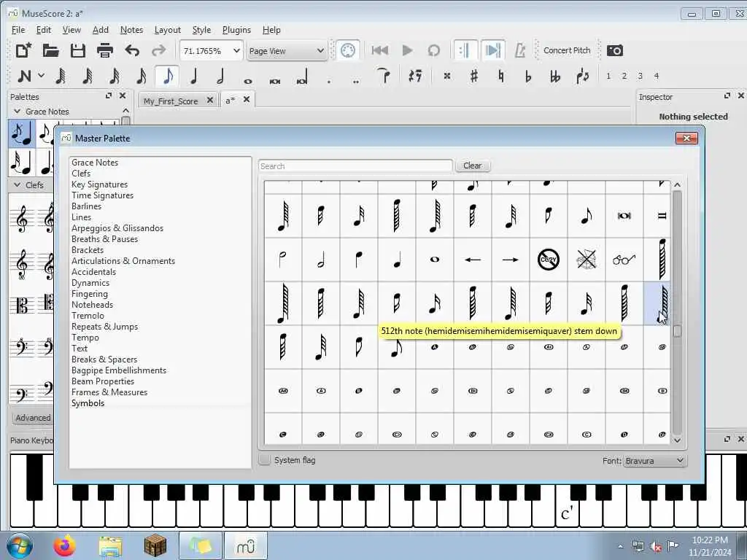The height and width of the screenshot is (560, 747).
Task: Collapse the Clefs palette
Action: [18, 184]
